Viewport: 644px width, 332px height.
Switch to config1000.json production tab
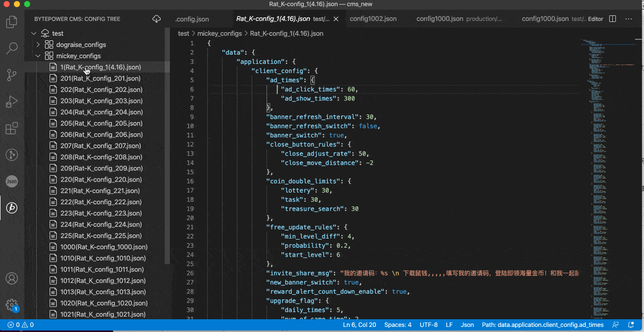[x=459, y=19]
